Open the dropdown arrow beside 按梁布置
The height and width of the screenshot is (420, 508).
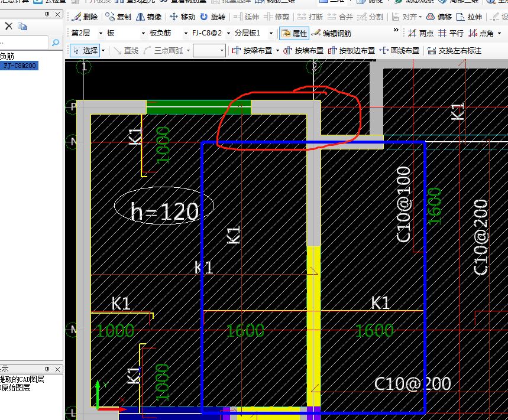pyautogui.click(x=277, y=50)
